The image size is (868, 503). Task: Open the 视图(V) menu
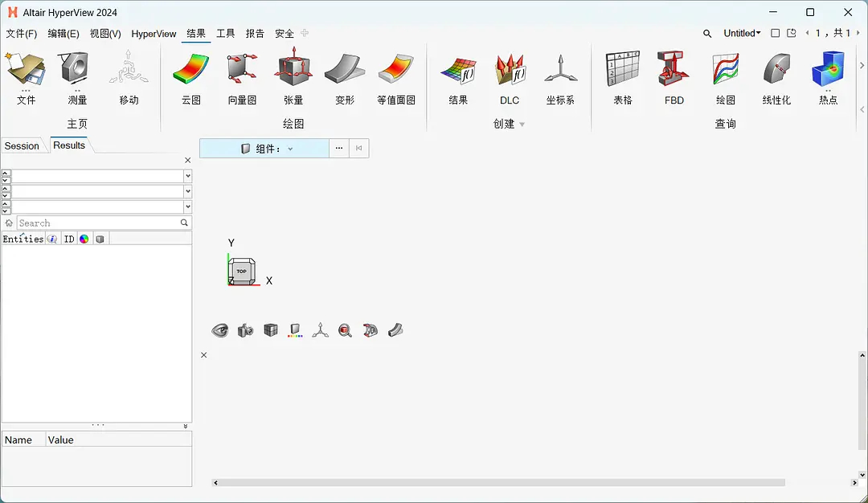click(x=105, y=34)
